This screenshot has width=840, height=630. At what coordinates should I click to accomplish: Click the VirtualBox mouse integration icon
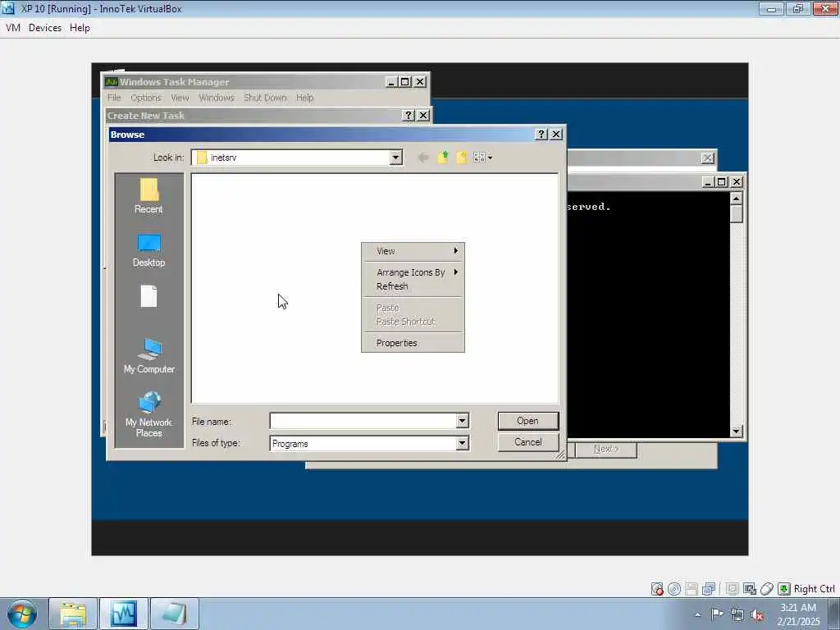point(767,589)
